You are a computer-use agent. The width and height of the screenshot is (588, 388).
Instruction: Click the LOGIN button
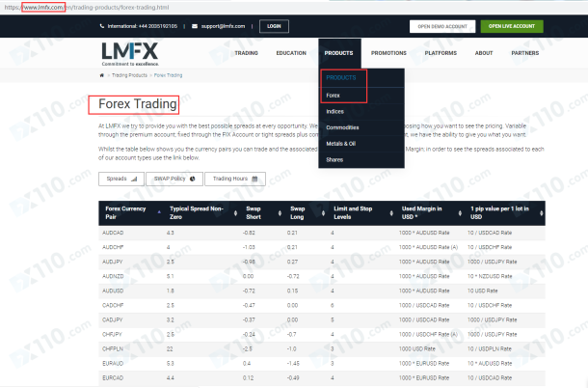pyautogui.click(x=274, y=26)
